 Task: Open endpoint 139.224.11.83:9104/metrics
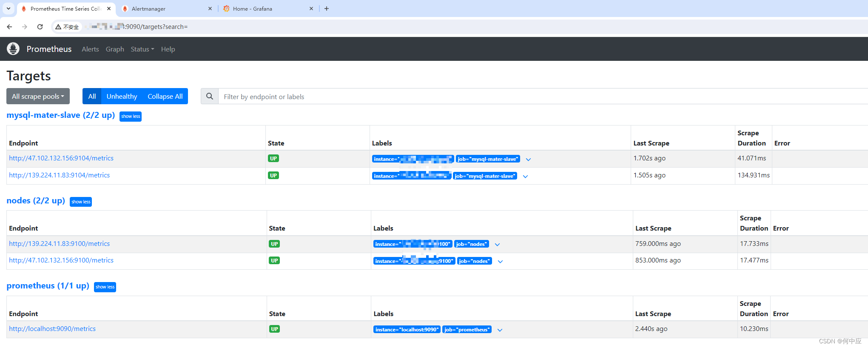[x=59, y=175]
